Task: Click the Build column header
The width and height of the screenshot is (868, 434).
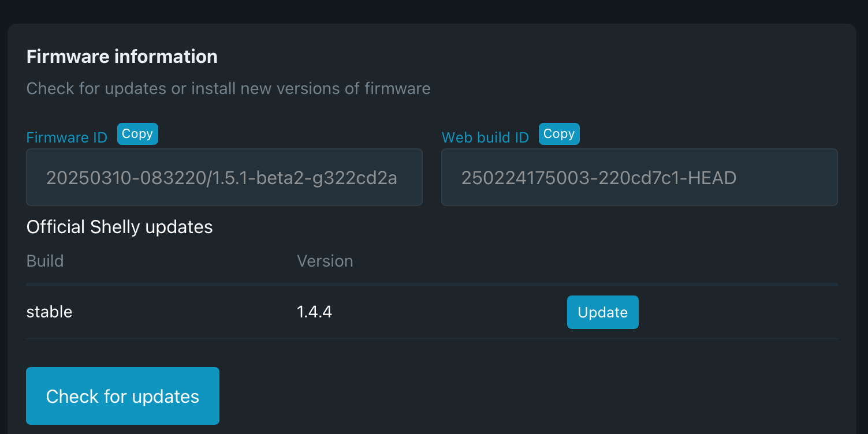Action: click(45, 261)
